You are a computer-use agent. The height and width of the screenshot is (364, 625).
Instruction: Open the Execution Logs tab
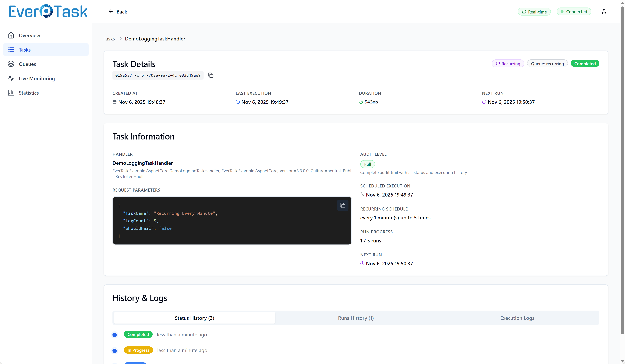(x=517, y=318)
